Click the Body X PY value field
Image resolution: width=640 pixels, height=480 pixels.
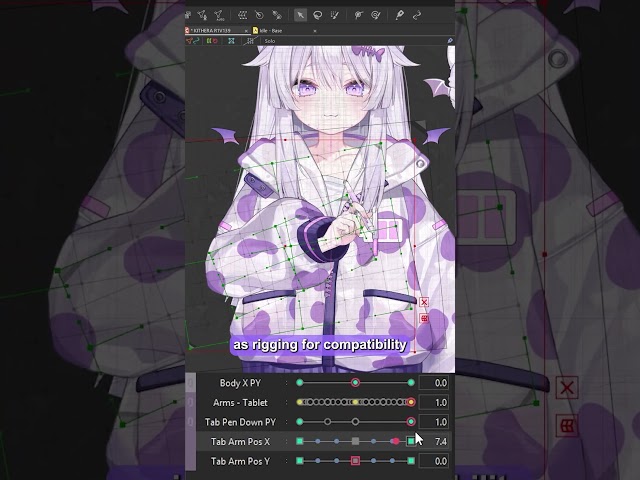pos(434,383)
